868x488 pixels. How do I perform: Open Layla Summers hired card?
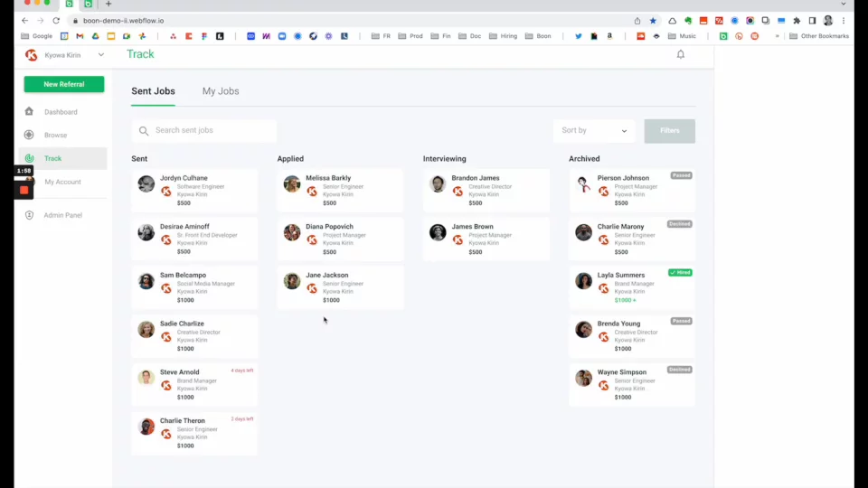coord(631,287)
